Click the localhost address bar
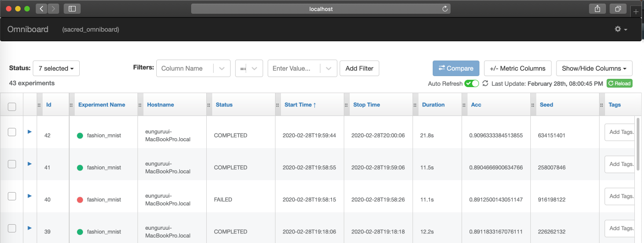644x243 pixels. tap(321, 9)
